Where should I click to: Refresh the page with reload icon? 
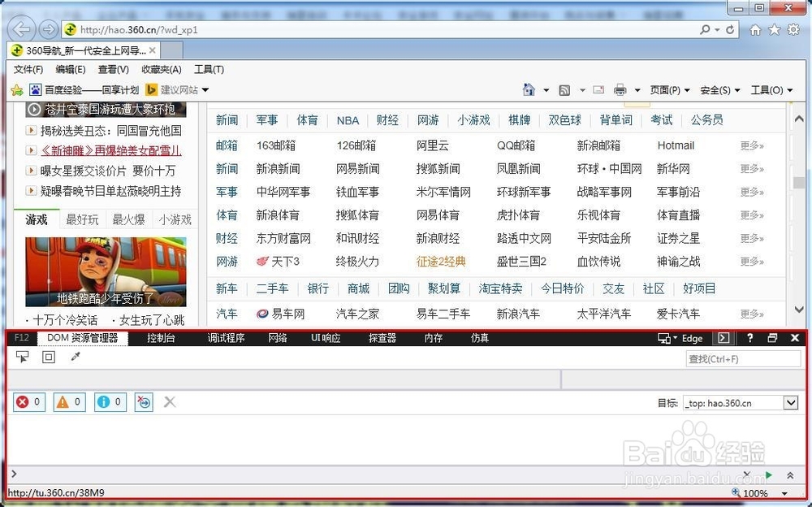pyautogui.click(x=730, y=29)
